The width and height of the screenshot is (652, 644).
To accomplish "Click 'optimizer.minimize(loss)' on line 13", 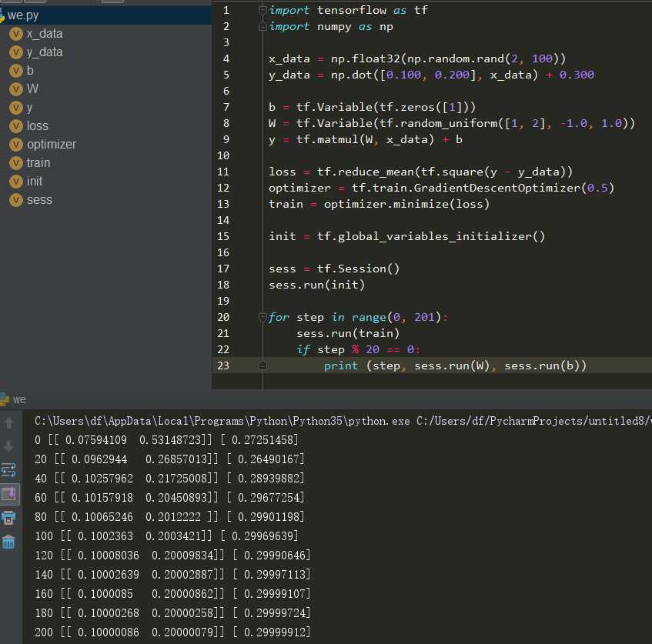I will click(x=406, y=204).
